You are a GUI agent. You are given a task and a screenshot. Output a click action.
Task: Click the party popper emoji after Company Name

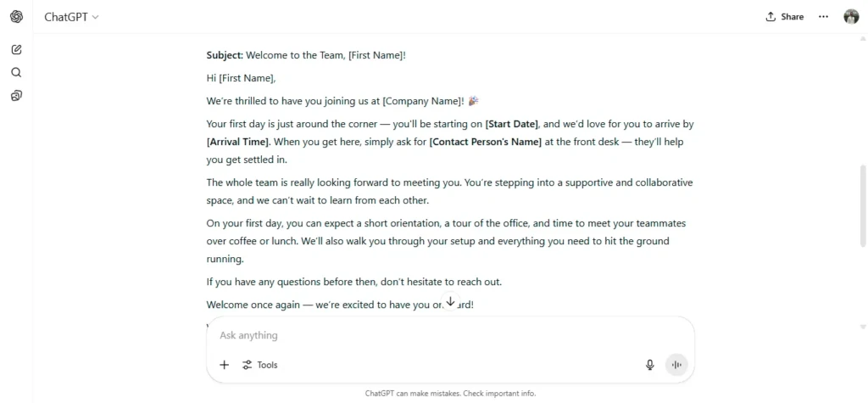point(473,100)
